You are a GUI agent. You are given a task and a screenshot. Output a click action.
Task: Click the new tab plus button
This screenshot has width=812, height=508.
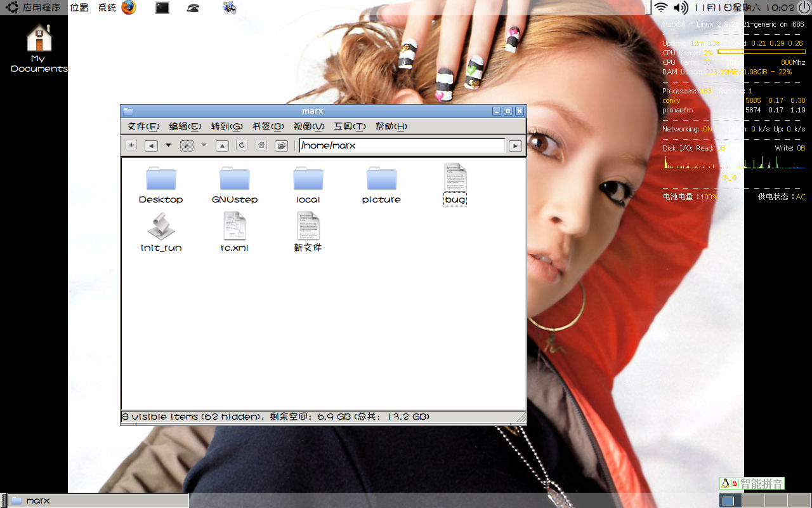(131, 145)
